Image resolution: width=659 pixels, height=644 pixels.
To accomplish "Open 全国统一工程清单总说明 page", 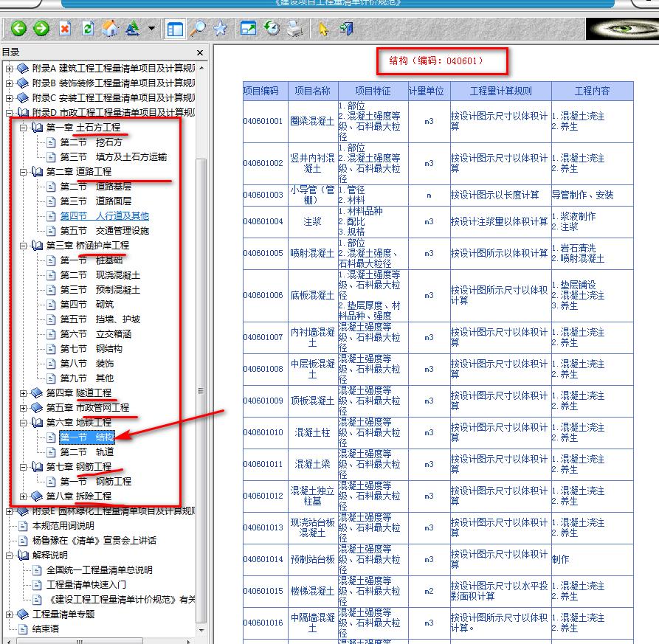I will point(99,570).
